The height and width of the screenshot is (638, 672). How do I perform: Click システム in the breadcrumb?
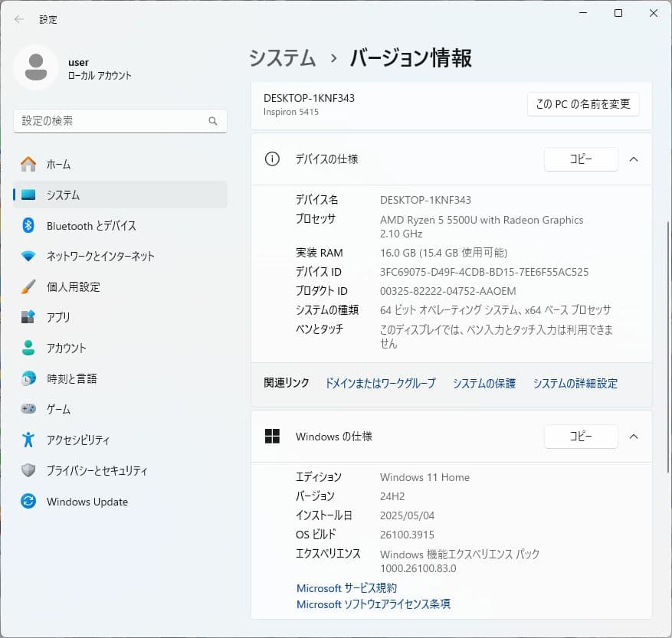[283, 57]
